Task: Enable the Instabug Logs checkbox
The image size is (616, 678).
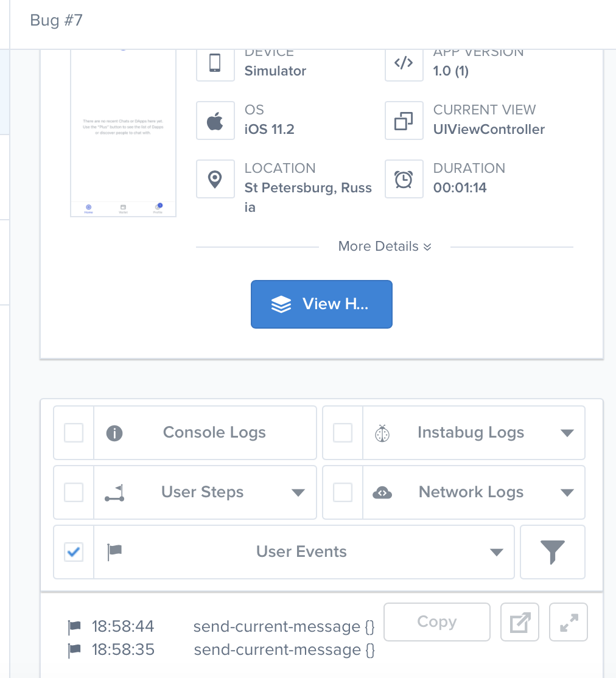Action: click(x=343, y=433)
